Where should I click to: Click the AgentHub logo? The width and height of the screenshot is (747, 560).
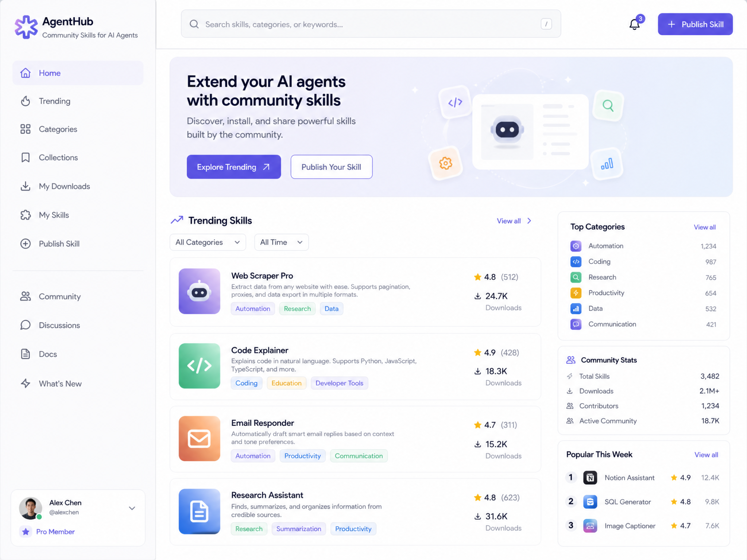26,27
